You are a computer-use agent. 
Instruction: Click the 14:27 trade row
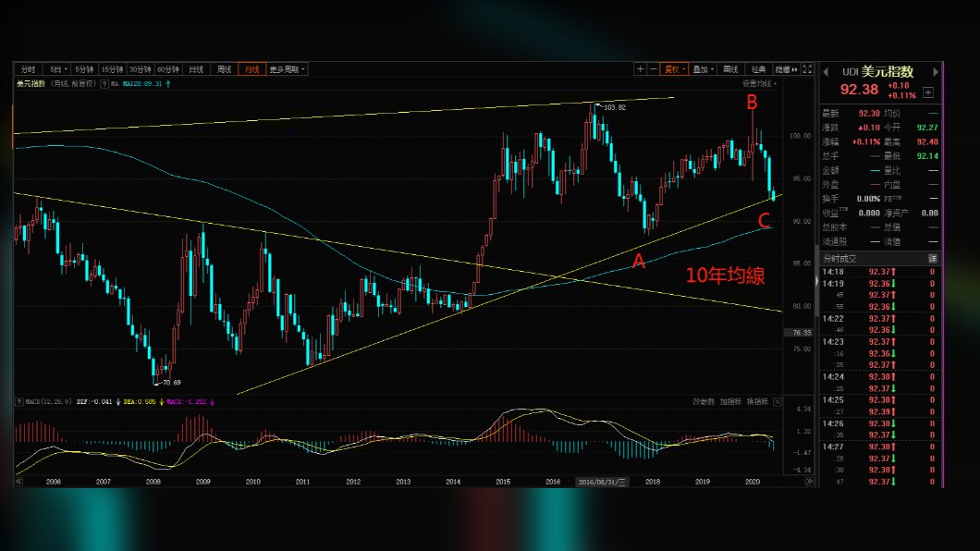click(x=879, y=447)
